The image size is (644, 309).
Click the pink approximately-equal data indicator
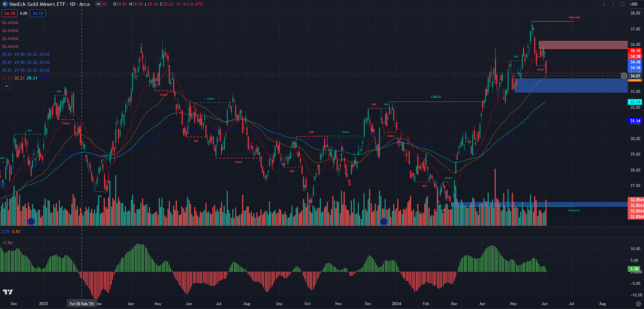[x=105, y=4]
